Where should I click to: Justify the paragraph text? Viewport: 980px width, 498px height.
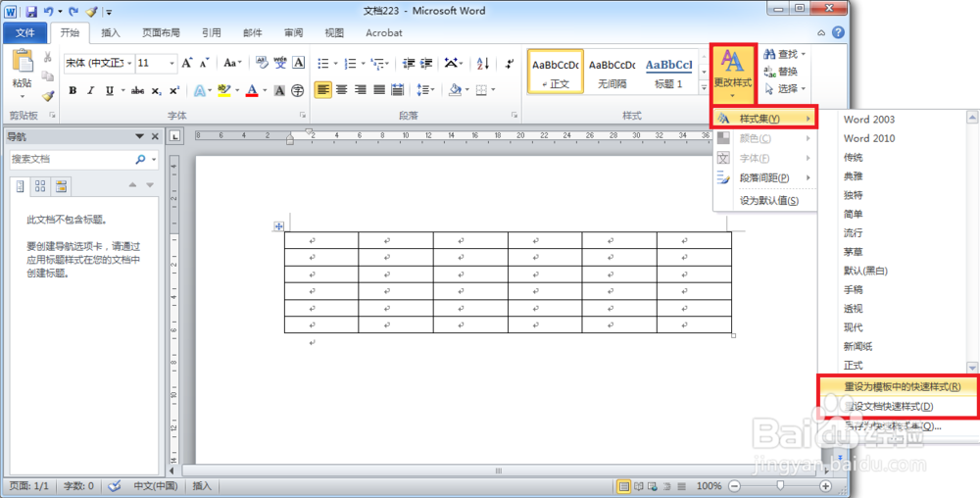point(378,90)
